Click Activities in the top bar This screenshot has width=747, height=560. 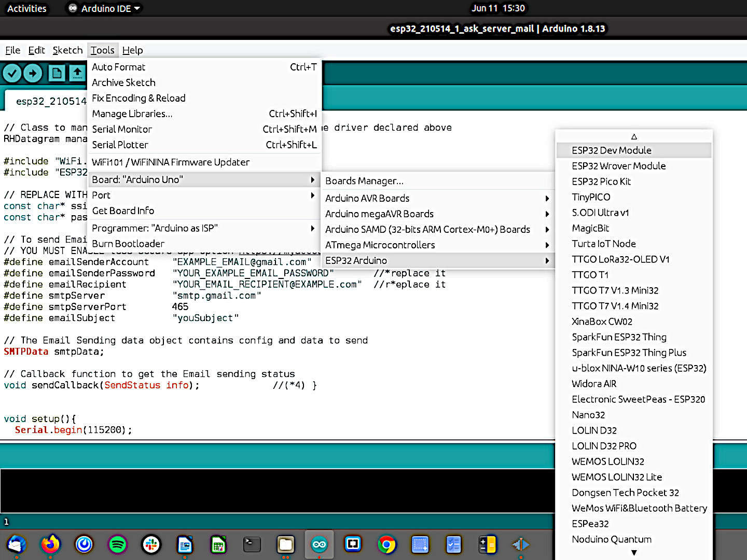[26, 8]
